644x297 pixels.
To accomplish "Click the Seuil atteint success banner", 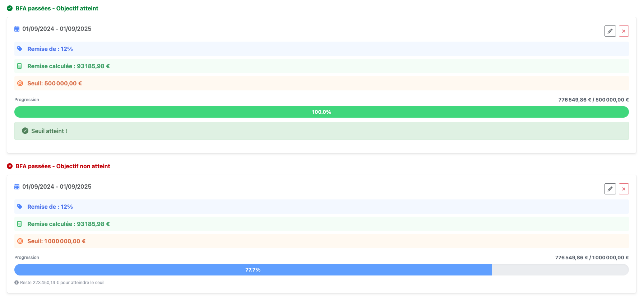I will pos(321,131).
